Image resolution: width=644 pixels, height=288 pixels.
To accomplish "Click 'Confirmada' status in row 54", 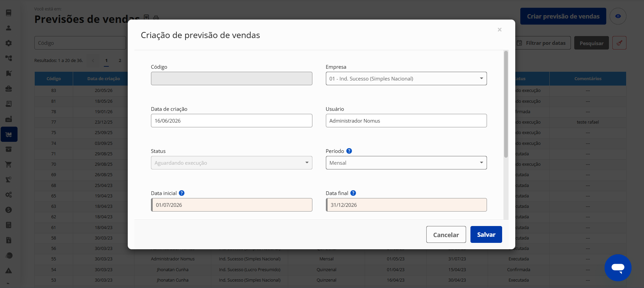I will tap(519, 269).
